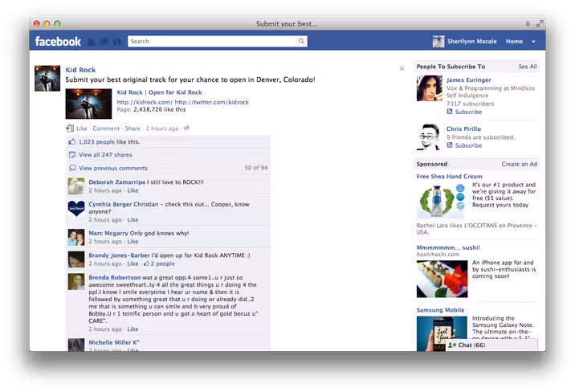Open Chris Pirillo's avatar
The height and width of the screenshot is (392, 575).
coord(428,137)
